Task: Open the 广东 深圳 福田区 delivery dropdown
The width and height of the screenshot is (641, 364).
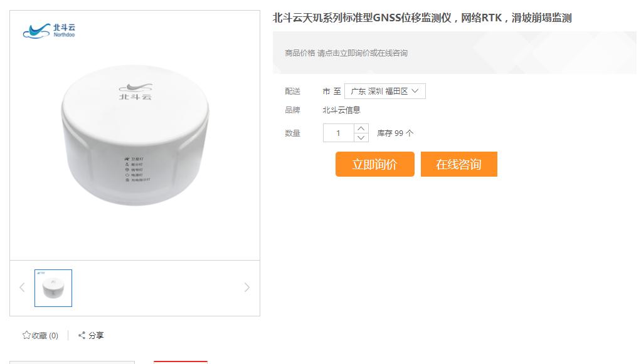Action: [x=384, y=91]
